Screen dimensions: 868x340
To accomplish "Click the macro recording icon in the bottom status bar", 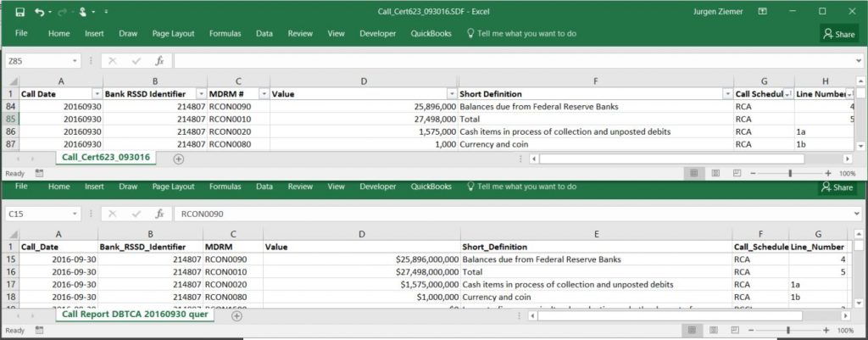I will pos(36,331).
